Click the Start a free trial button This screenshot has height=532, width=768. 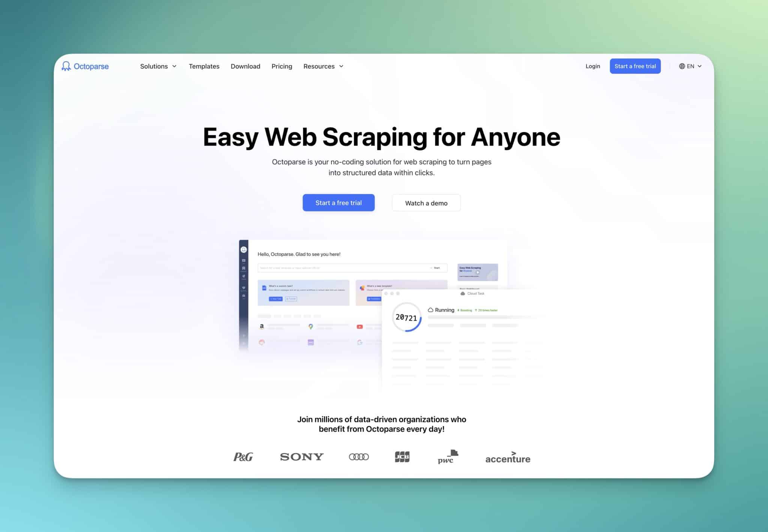pyautogui.click(x=338, y=203)
